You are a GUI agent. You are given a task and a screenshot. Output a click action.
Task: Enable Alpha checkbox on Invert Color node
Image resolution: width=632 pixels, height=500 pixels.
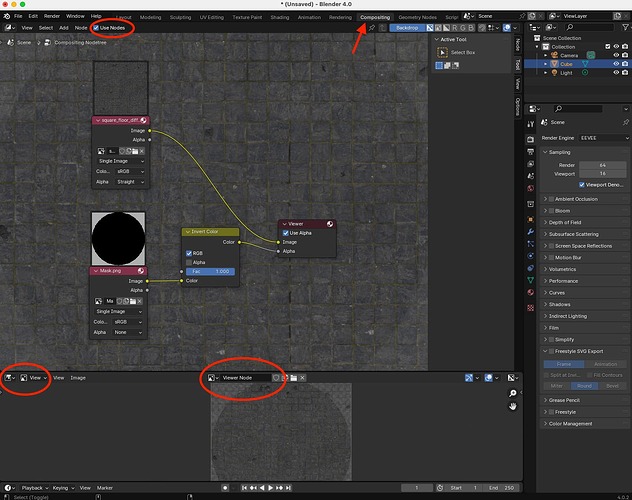click(x=189, y=262)
